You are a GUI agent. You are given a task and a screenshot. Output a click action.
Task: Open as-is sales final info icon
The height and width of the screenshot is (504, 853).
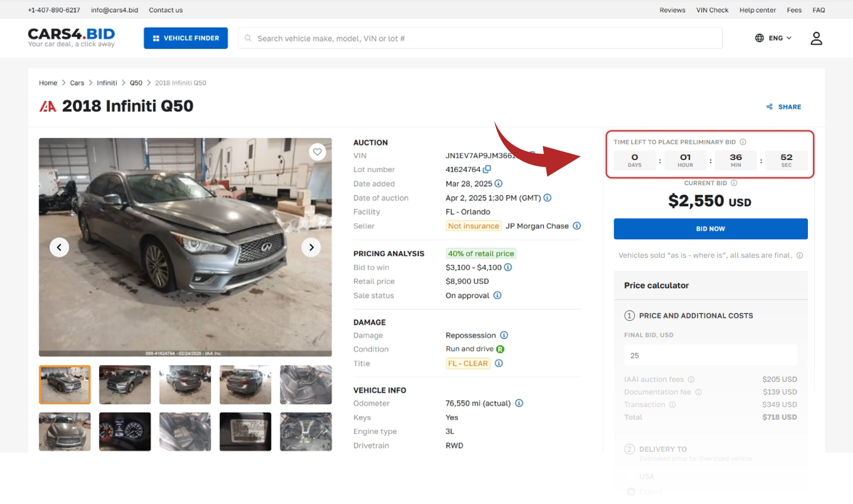click(800, 255)
